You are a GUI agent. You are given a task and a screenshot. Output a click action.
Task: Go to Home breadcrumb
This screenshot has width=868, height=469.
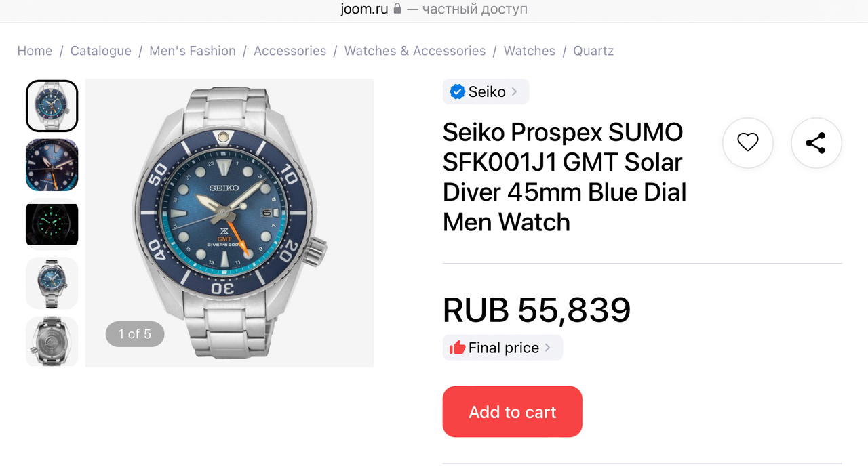click(35, 51)
